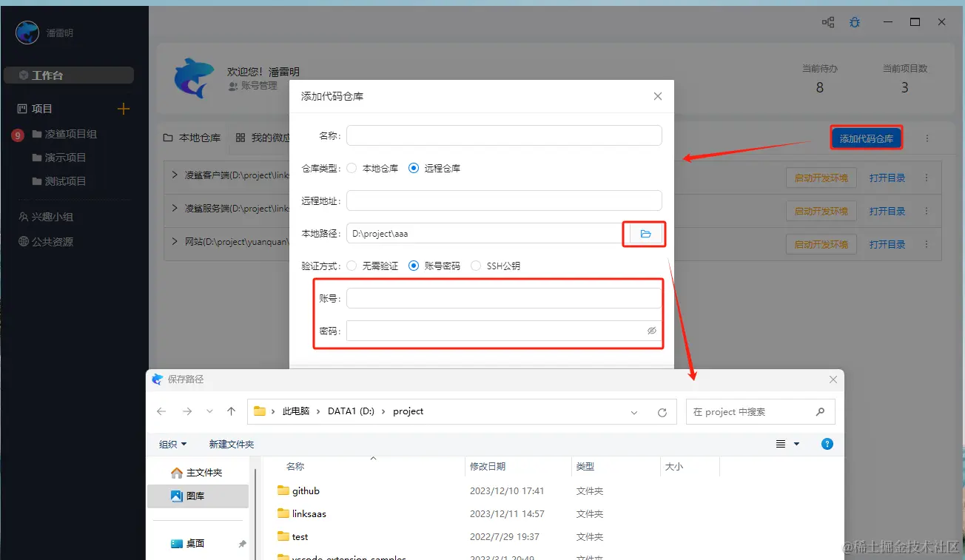Click the shark logo in the welcome panel
Viewport: 965px width, 560px height.
point(194,78)
